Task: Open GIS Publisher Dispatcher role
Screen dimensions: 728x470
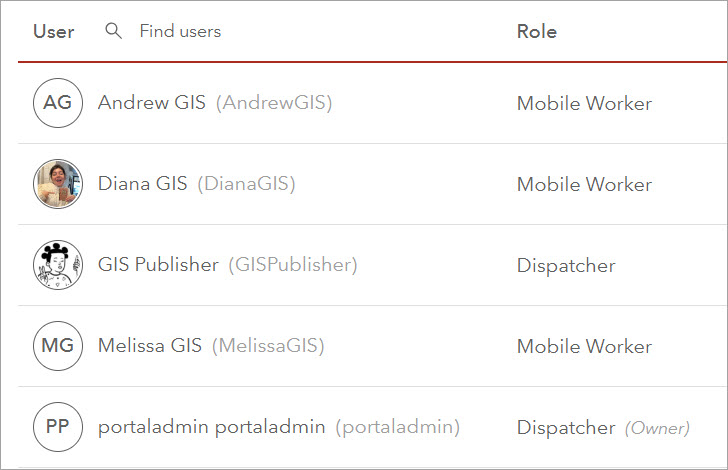Action: tap(566, 265)
